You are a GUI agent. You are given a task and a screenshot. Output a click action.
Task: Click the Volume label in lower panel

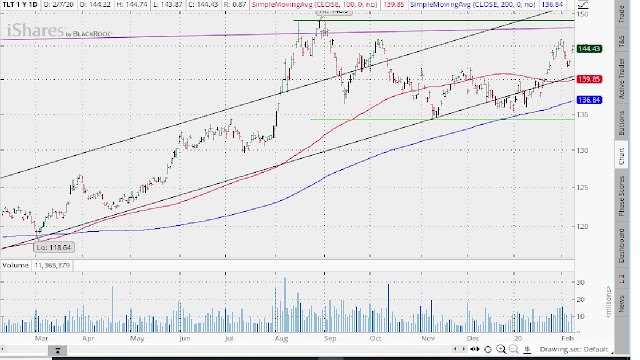(x=16, y=265)
